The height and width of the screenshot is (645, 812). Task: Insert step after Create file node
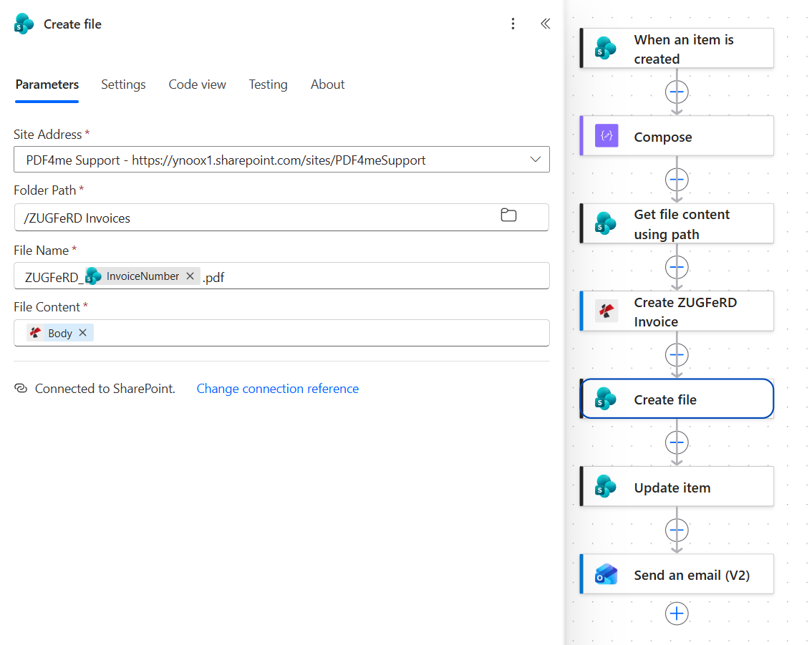pyautogui.click(x=677, y=442)
